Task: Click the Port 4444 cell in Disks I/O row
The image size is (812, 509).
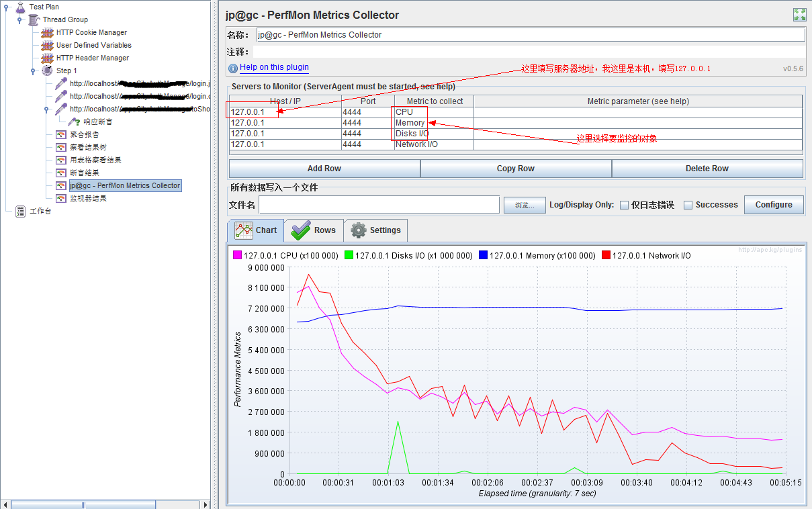Action: 368,134
